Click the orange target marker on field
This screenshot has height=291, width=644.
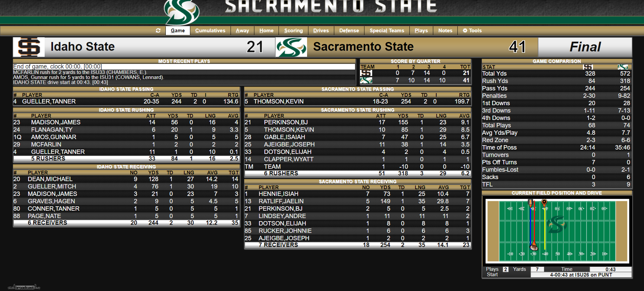pyautogui.click(x=544, y=202)
